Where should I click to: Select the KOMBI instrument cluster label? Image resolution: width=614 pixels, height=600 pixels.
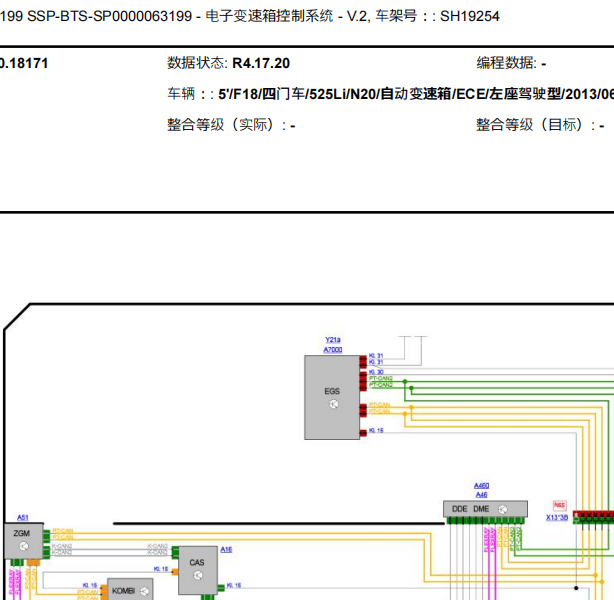tap(123, 591)
